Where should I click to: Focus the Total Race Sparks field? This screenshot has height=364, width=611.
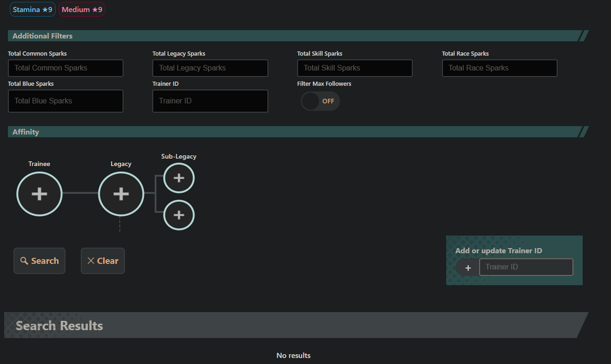pyautogui.click(x=500, y=68)
